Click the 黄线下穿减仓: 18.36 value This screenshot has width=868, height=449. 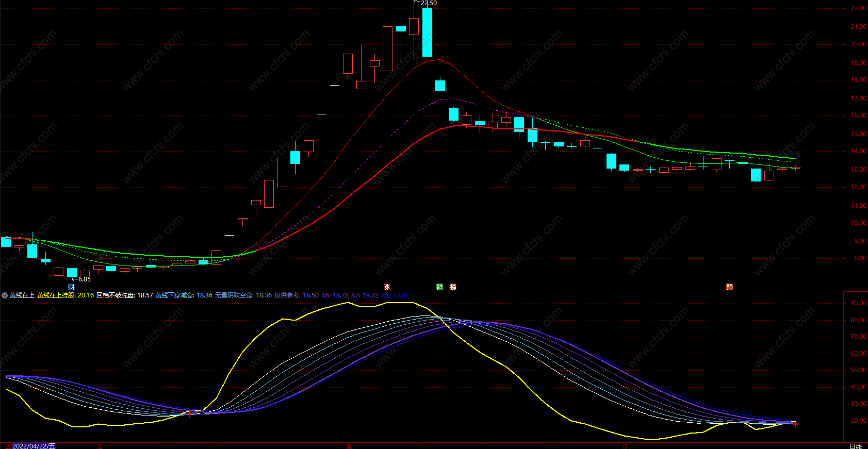tap(184, 295)
